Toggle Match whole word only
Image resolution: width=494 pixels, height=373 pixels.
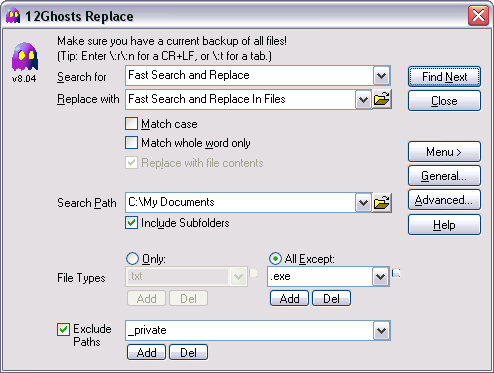(131, 143)
